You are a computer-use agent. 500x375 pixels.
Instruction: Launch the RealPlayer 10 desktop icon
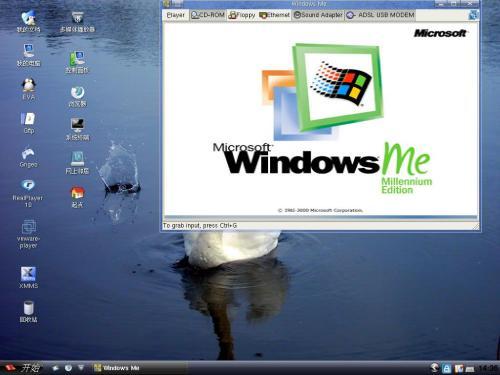(28, 193)
